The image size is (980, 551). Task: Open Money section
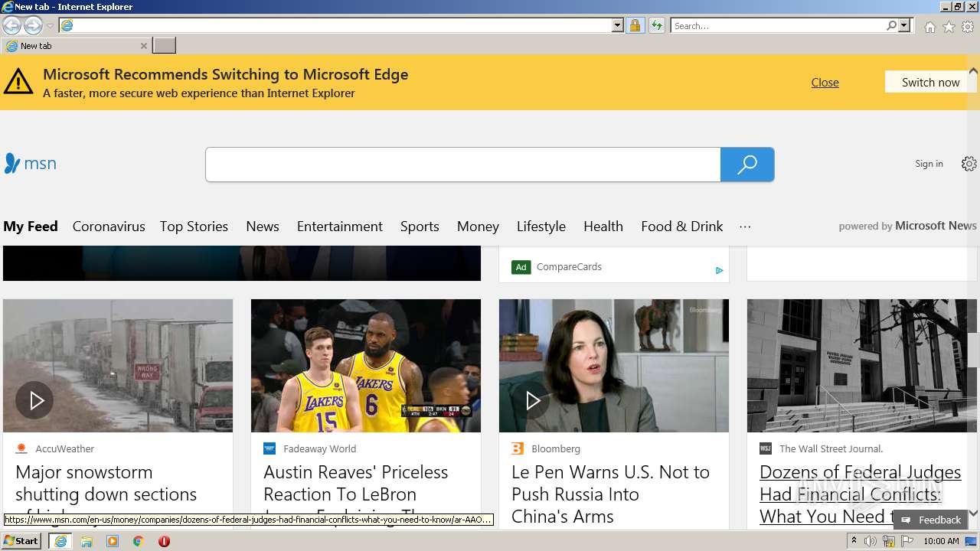tap(478, 227)
